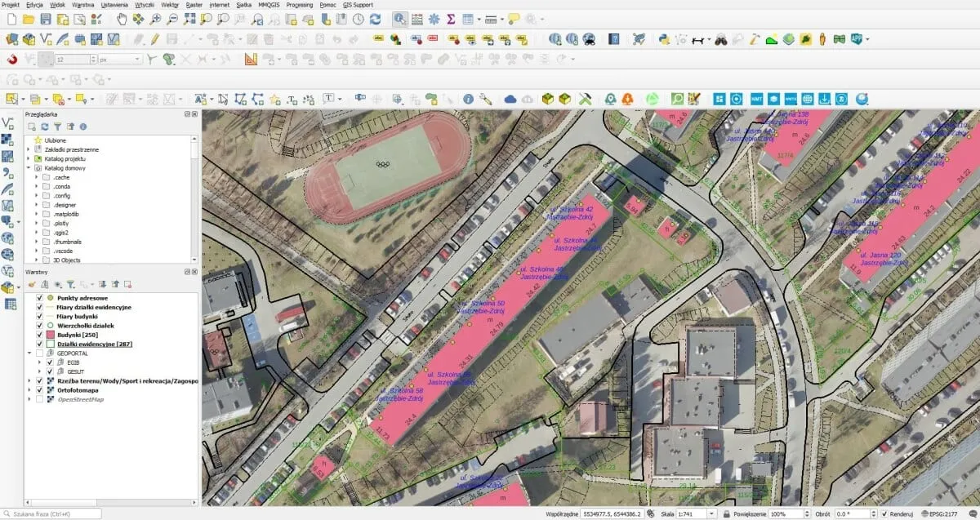
Task: Toggle visibility of Miary działki ewidencyjne layer
Action: pos(38,307)
